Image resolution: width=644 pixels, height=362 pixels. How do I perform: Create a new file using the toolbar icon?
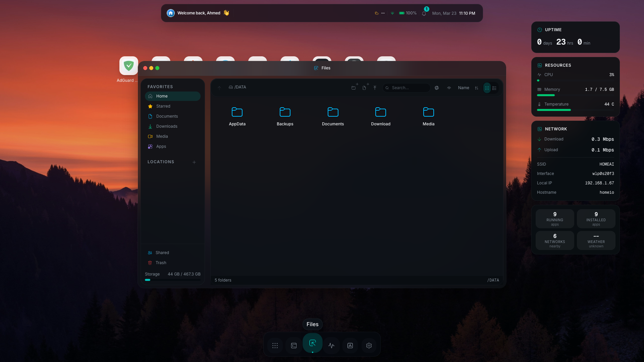point(365,88)
